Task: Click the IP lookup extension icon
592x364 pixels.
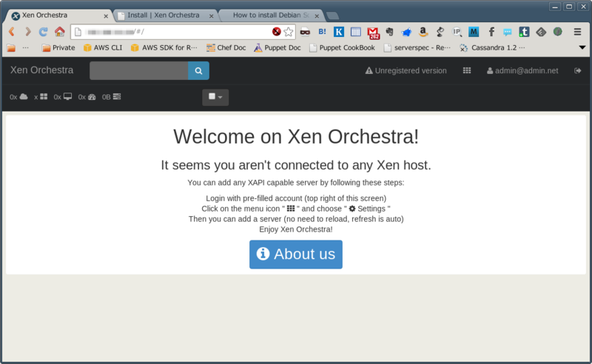Action: point(457,32)
